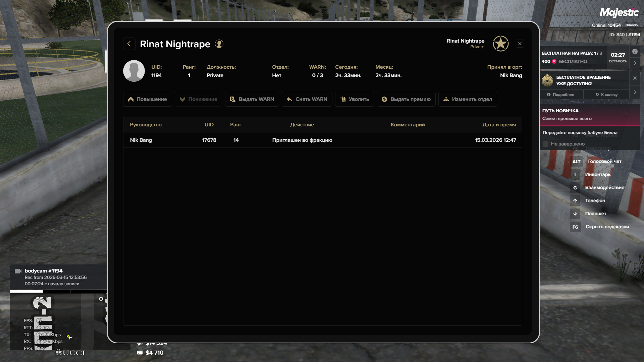644x362 pixels.
Task: Click the bodycam camera icon
Action: (x=18, y=271)
